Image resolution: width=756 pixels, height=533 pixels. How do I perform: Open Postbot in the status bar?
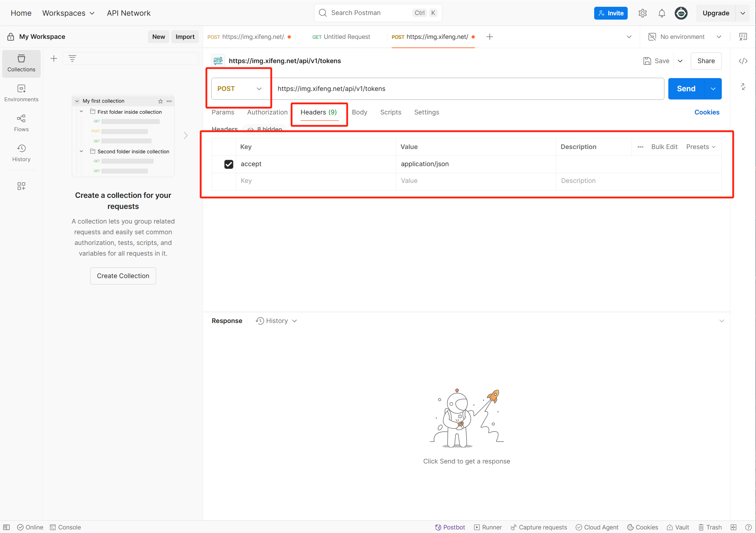(450, 527)
